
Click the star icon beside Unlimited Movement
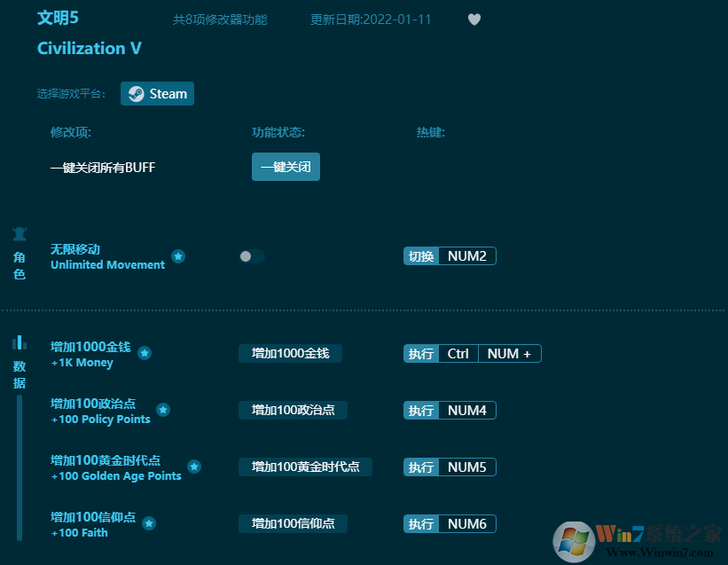(178, 256)
